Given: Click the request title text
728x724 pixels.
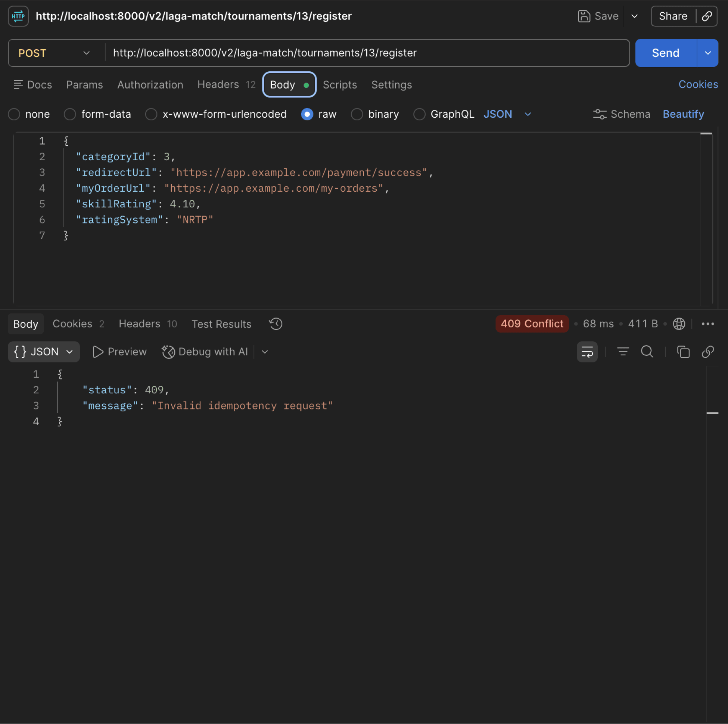Looking at the screenshot, I should point(194,16).
